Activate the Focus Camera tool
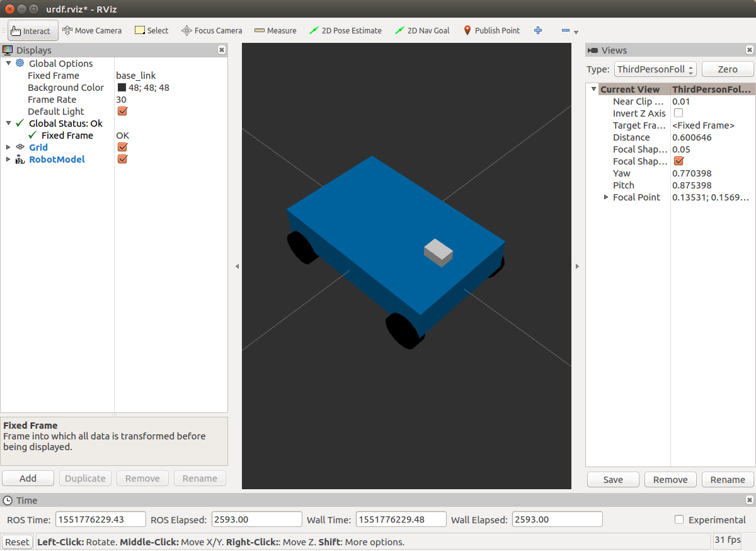 coord(212,30)
